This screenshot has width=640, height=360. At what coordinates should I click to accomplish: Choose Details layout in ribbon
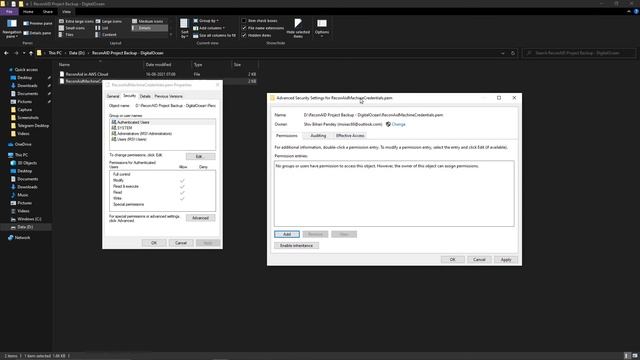(149, 28)
